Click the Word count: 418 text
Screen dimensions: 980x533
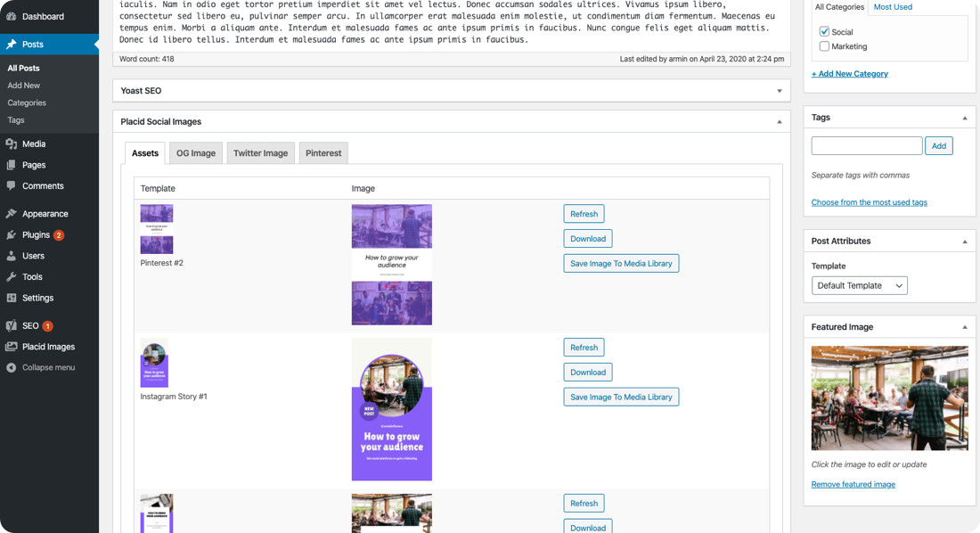tap(147, 60)
